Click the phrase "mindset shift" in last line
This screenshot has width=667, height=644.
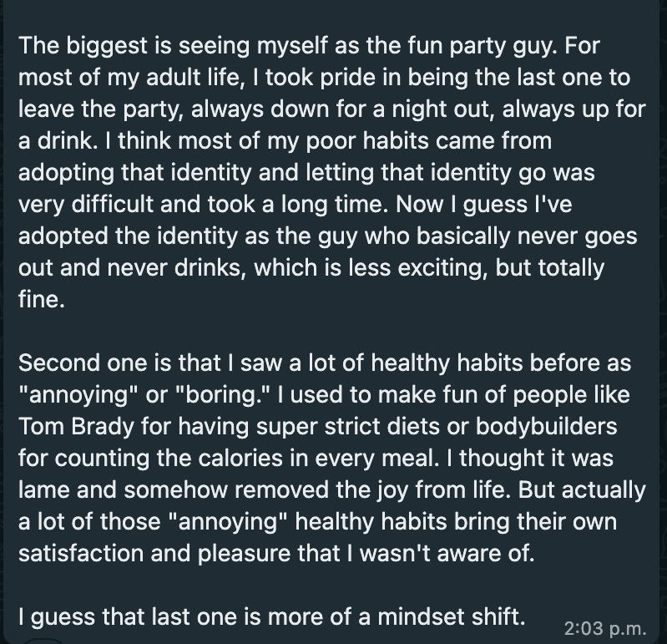click(452, 616)
